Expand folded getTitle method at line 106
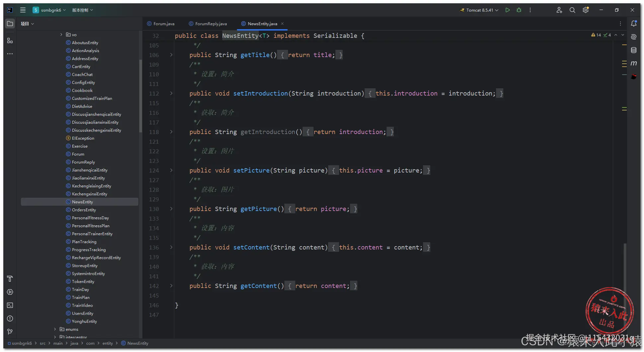 click(x=171, y=55)
